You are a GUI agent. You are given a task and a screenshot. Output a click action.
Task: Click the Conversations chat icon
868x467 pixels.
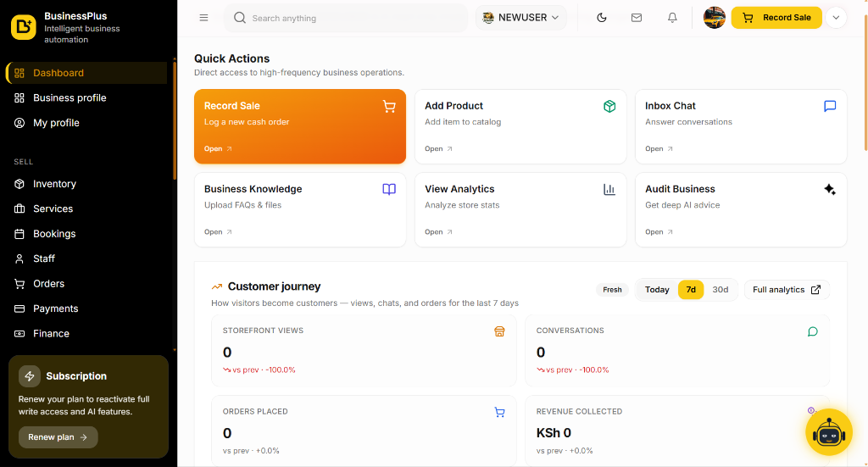pyautogui.click(x=813, y=331)
